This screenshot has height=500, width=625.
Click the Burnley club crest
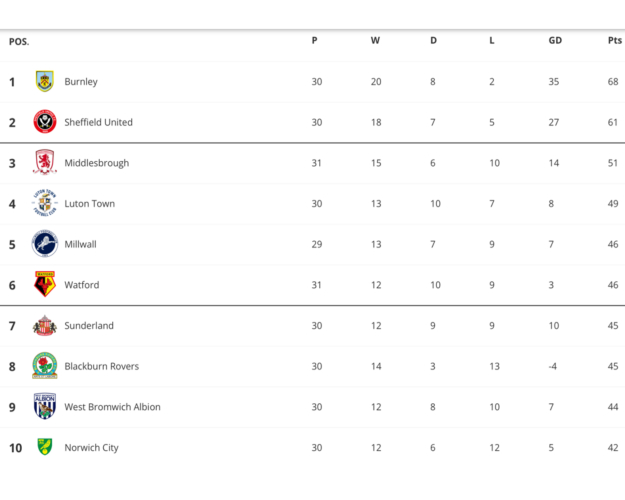click(x=45, y=82)
